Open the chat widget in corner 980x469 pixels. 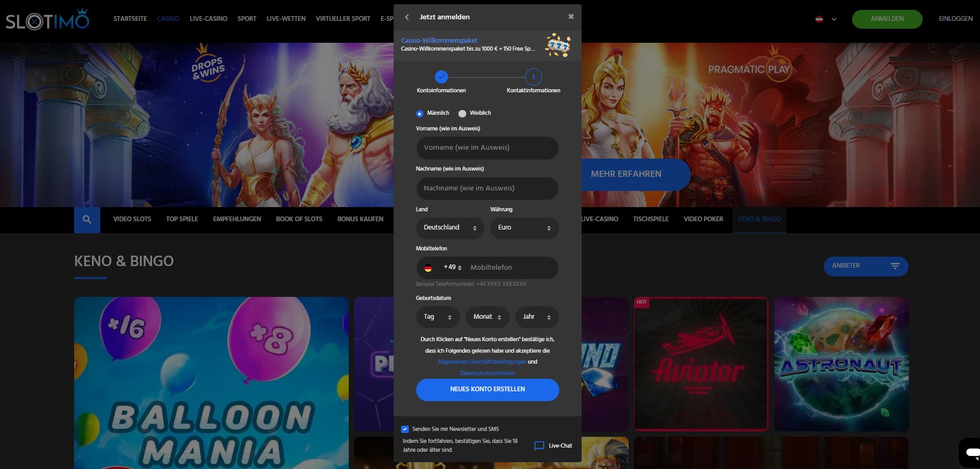pyautogui.click(x=971, y=452)
